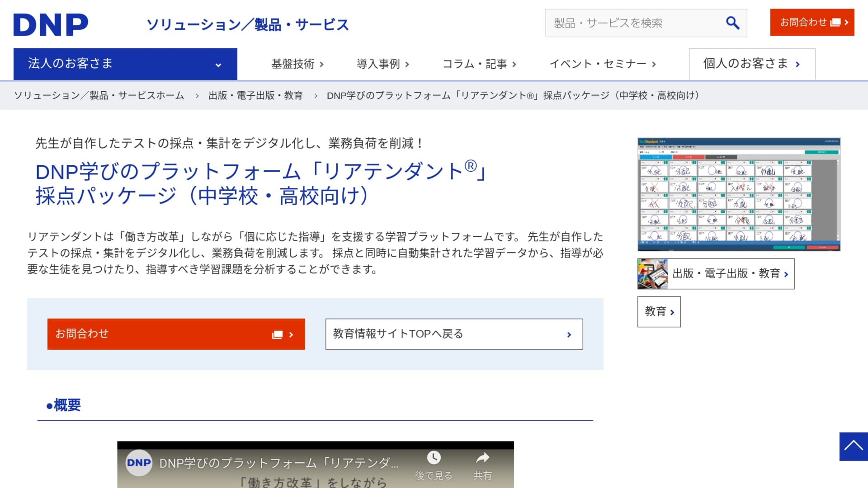Open the コラム・記事 menu
Screen dimensions: 868x488
pos(479,64)
